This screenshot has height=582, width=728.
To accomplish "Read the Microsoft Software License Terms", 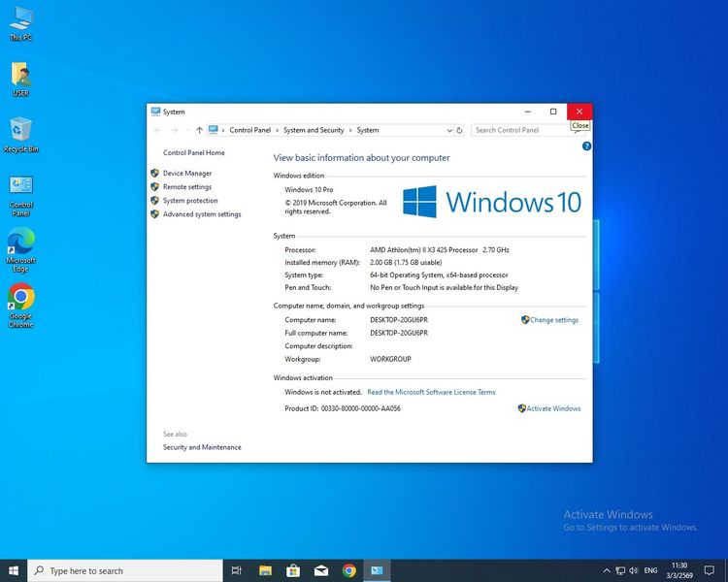I will pos(431,392).
